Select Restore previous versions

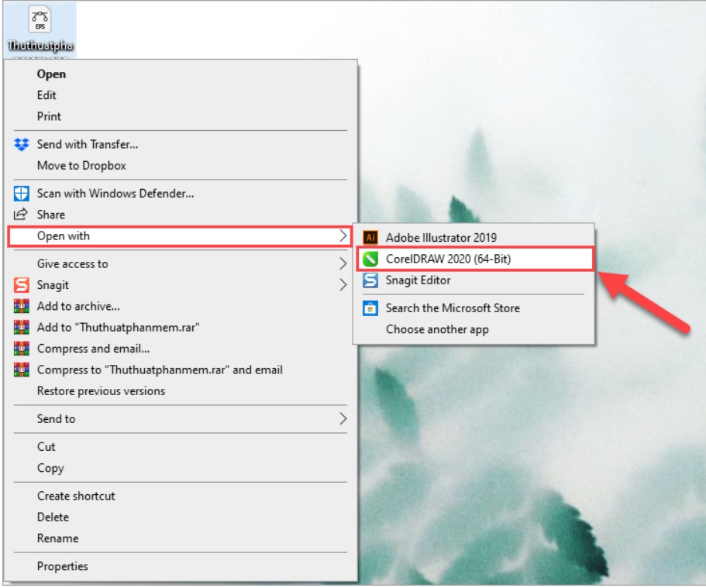coord(181,390)
